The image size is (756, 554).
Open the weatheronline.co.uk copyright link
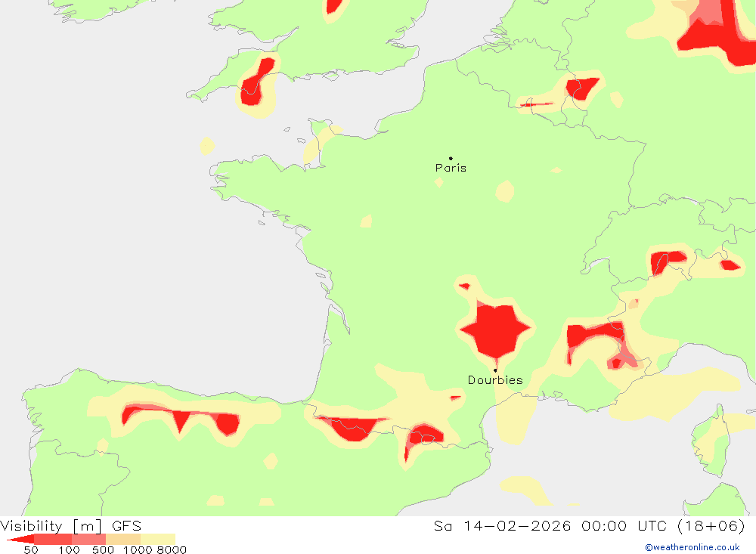tap(692, 547)
